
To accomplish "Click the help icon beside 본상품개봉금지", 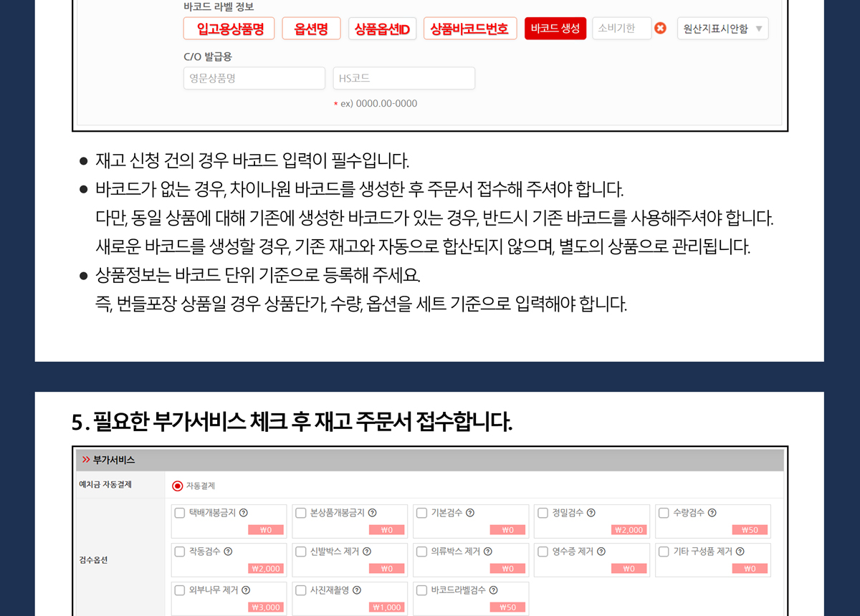I will 373,513.
